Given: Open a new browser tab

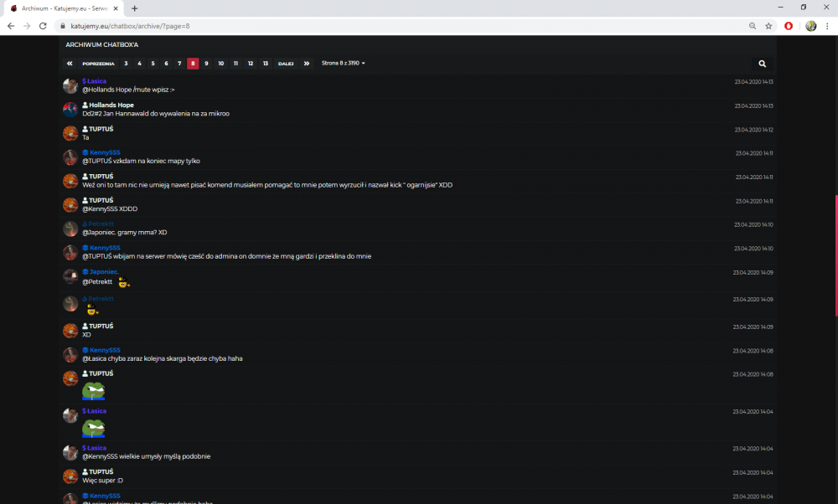Looking at the screenshot, I should coord(135,8).
